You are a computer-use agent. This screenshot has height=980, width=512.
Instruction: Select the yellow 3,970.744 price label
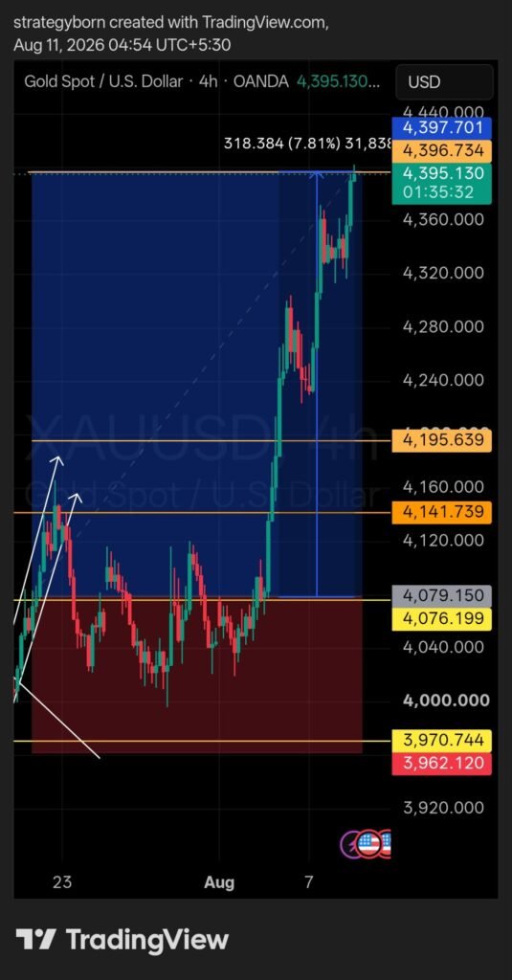[441, 741]
